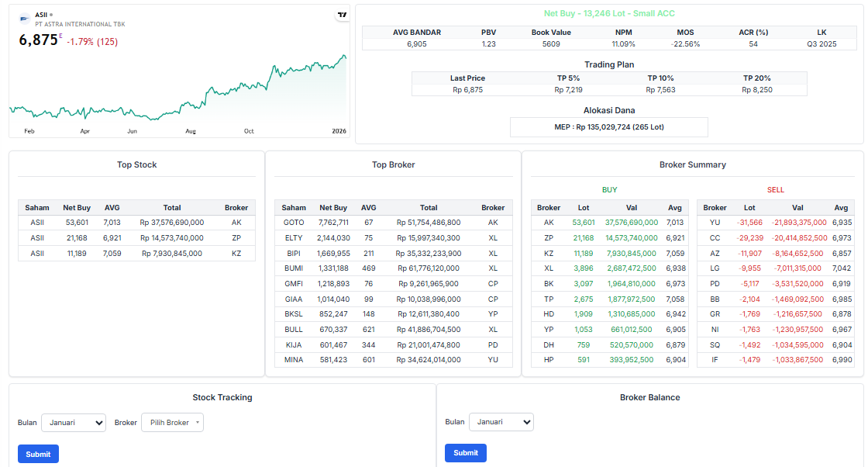Open the Bulan dropdown in Stock Tracking
The width and height of the screenshot is (868, 467).
tap(74, 423)
